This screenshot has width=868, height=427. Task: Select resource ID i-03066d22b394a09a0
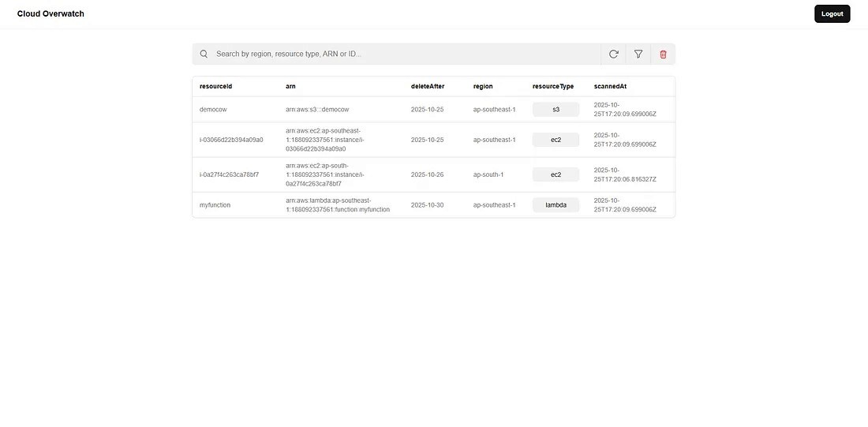[231, 140]
